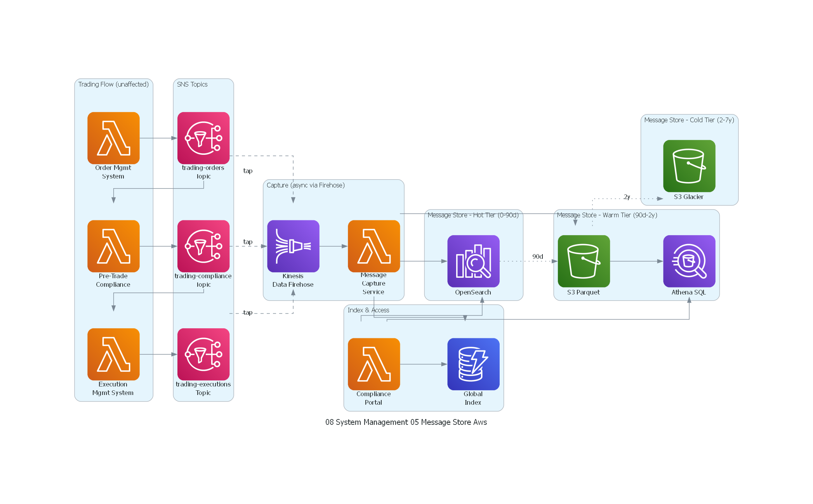Click the Pre-Trade Compliance Lambda icon
This screenshot has width=813, height=504.
[x=113, y=246]
